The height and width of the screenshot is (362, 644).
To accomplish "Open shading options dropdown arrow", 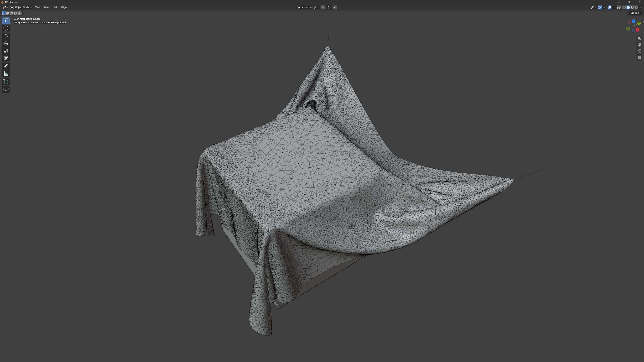I will tap(640, 8).
